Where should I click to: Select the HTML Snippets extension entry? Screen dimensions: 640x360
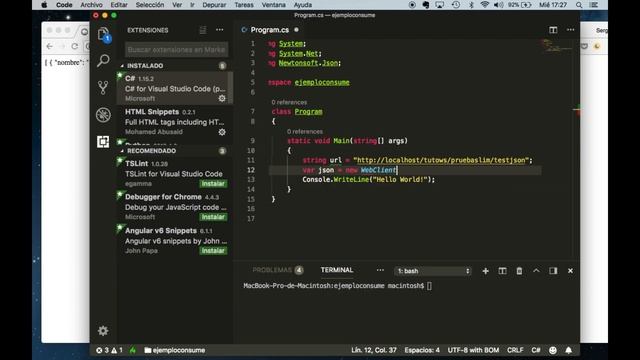tap(175, 122)
